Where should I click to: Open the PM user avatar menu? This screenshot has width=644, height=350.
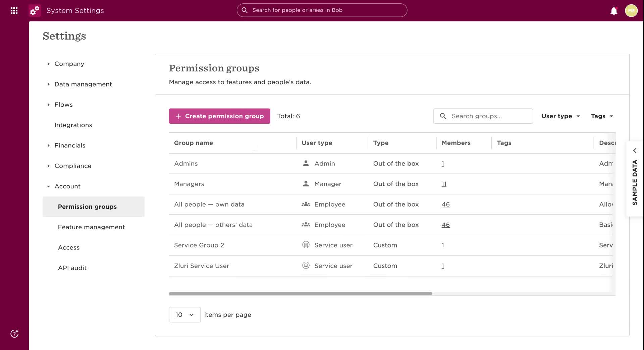tap(631, 11)
